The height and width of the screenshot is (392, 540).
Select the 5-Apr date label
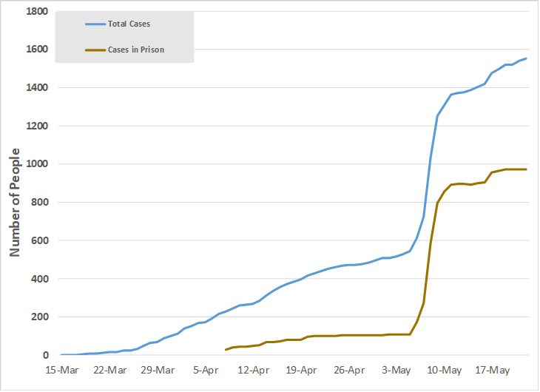tap(206, 371)
